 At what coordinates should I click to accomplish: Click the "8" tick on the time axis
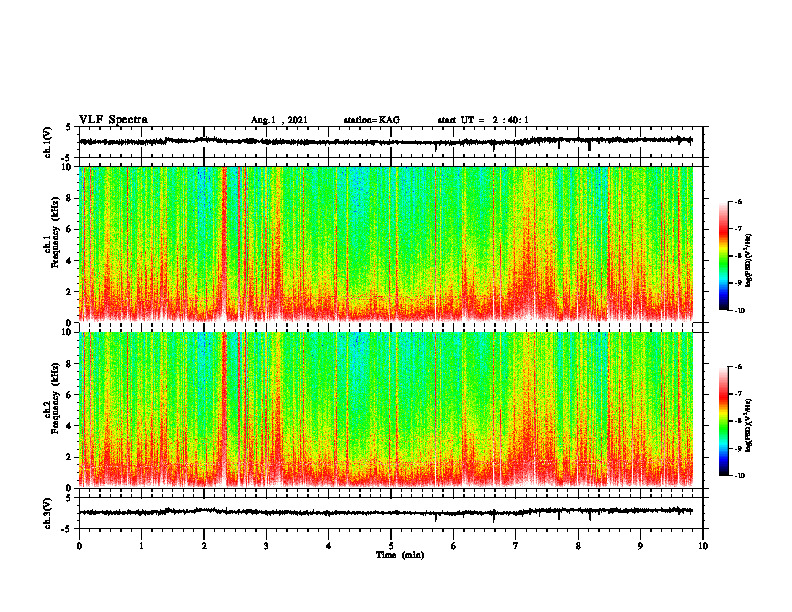coord(578,546)
